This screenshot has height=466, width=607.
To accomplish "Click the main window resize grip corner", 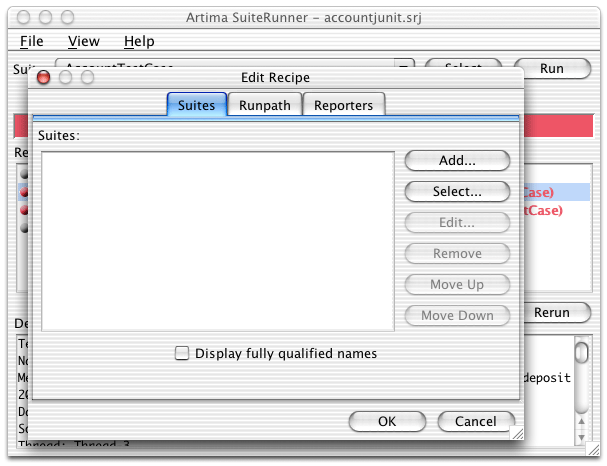I will click(593, 449).
